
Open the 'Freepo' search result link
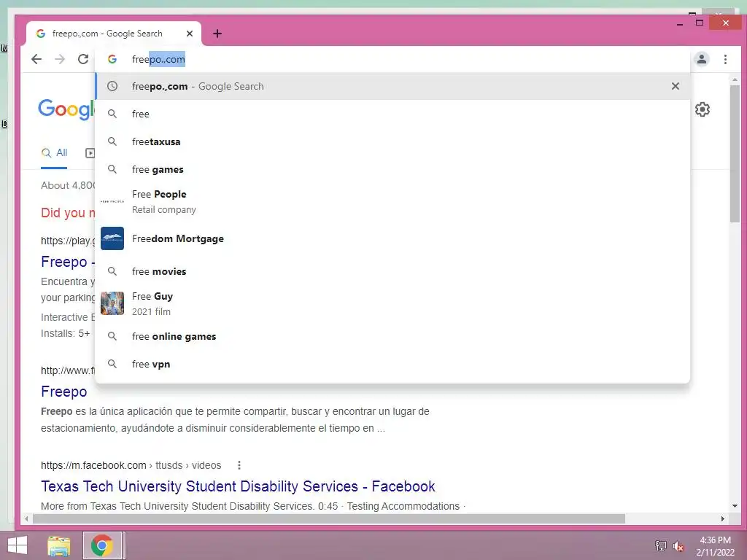64,392
